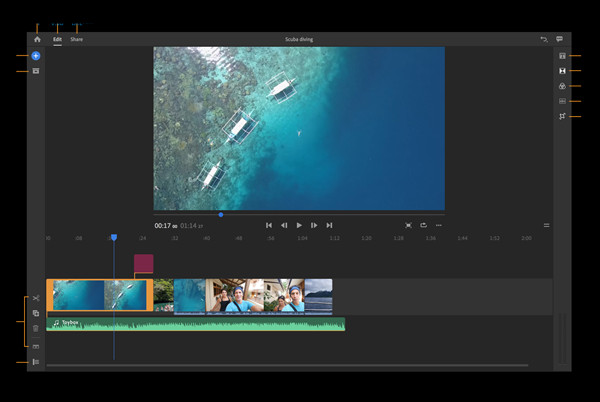Switch to the Edit tab

point(57,39)
